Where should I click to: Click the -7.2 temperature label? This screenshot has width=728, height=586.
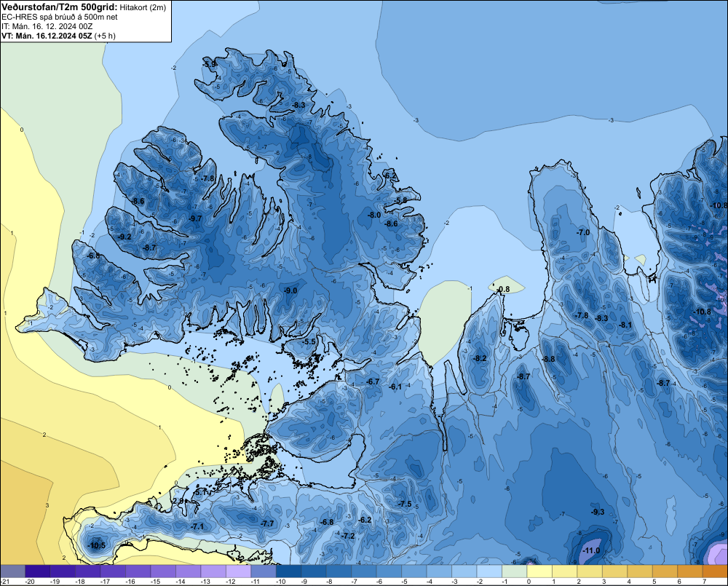348,536
